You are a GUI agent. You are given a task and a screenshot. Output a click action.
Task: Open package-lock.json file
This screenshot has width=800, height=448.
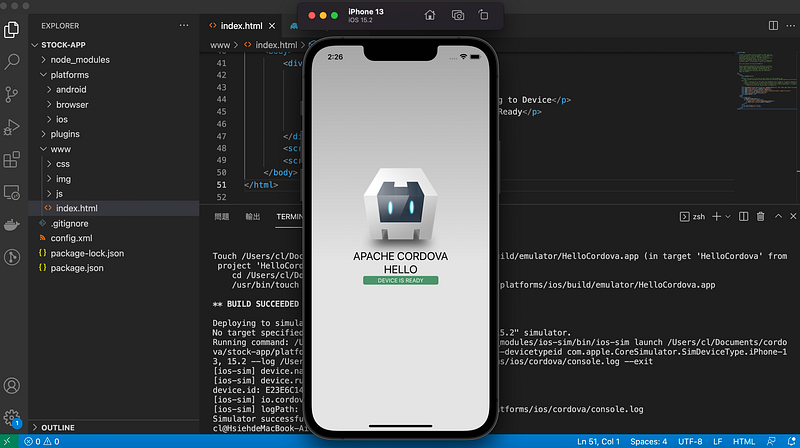(114, 253)
